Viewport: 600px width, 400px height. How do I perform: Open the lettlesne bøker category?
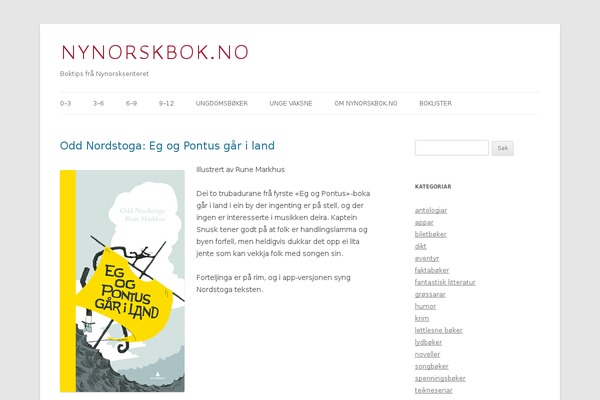click(x=439, y=330)
